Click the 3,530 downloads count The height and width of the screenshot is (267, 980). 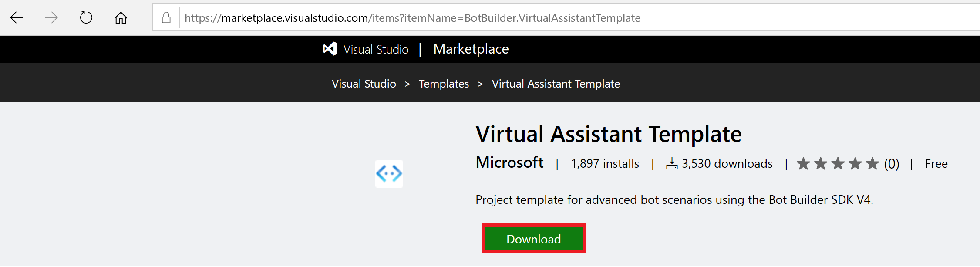[727, 164]
